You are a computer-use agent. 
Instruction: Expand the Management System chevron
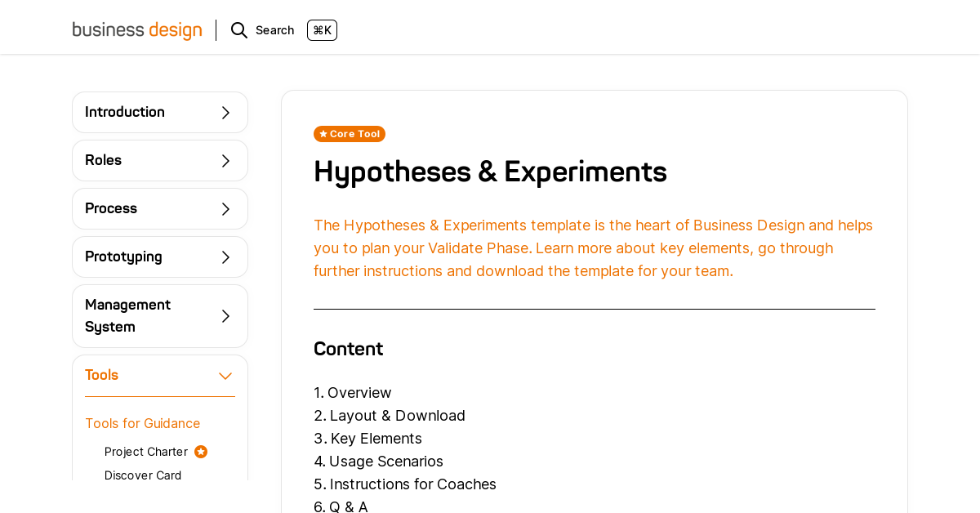pyautogui.click(x=225, y=316)
